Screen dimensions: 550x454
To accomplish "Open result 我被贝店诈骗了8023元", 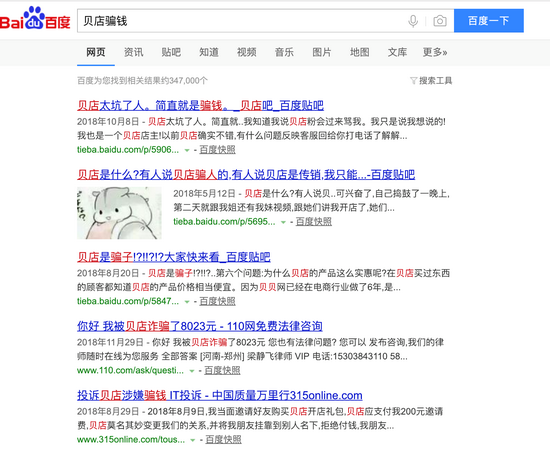I will point(200,326).
